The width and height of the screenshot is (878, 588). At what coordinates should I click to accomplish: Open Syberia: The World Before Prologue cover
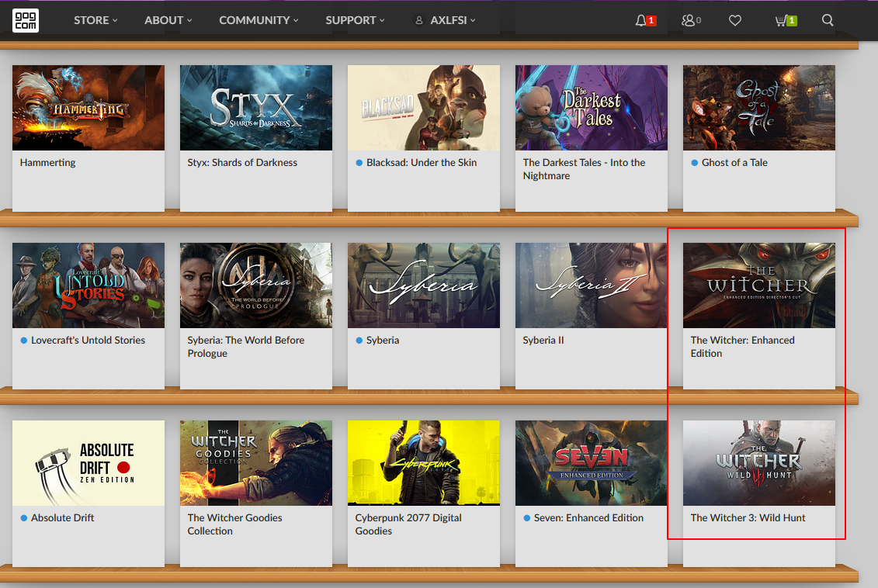click(256, 285)
